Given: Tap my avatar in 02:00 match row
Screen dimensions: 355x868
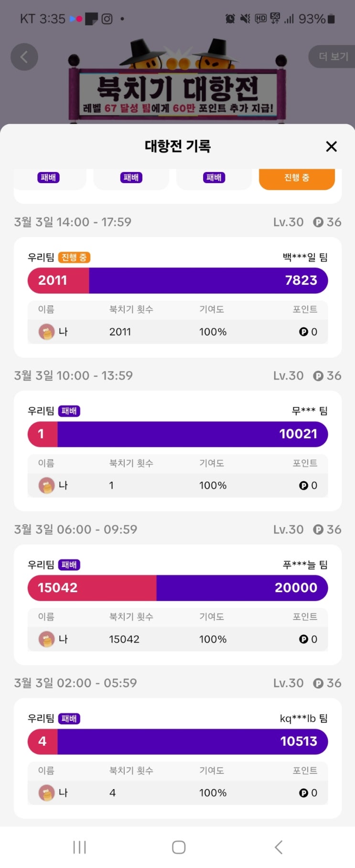Looking at the screenshot, I should 46,793.
